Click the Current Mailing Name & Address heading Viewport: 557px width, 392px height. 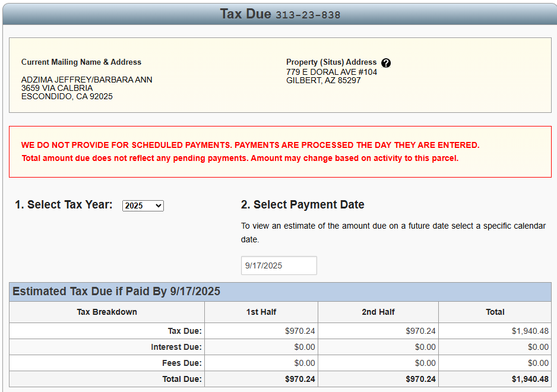pyautogui.click(x=81, y=62)
